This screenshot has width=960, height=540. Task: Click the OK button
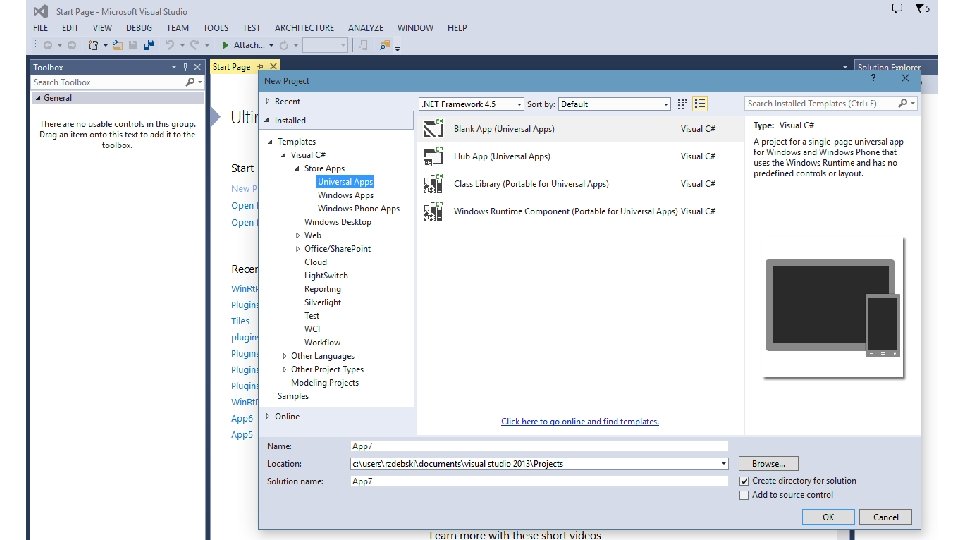click(x=828, y=517)
